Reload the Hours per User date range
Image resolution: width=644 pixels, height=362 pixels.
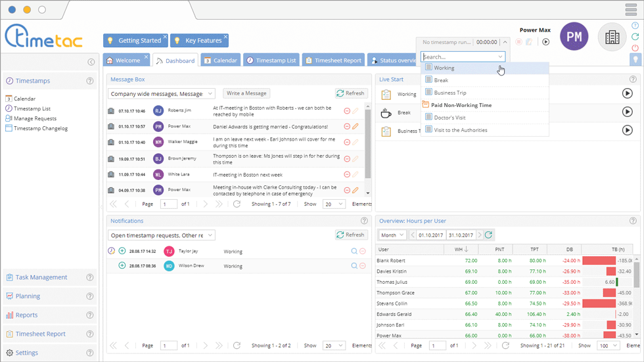pyautogui.click(x=488, y=235)
